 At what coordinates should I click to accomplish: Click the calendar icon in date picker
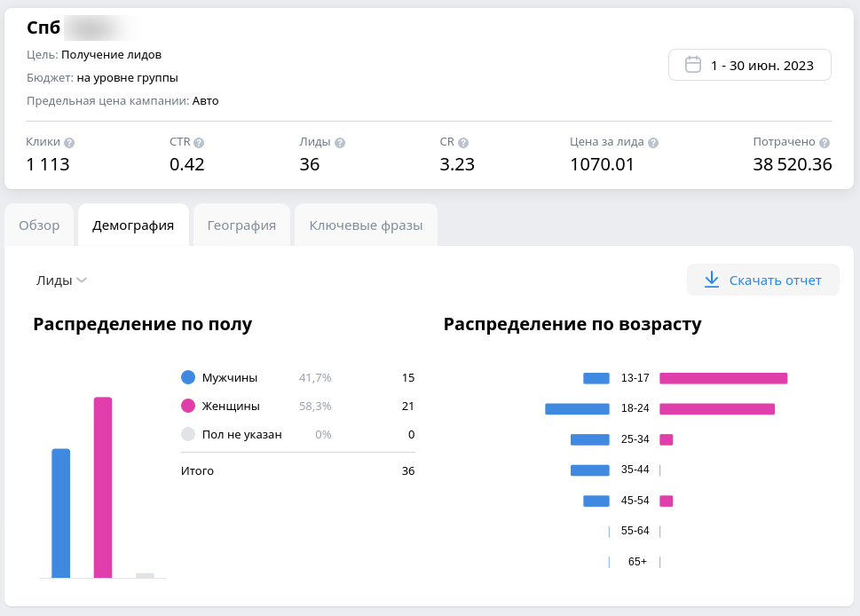click(693, 65)
